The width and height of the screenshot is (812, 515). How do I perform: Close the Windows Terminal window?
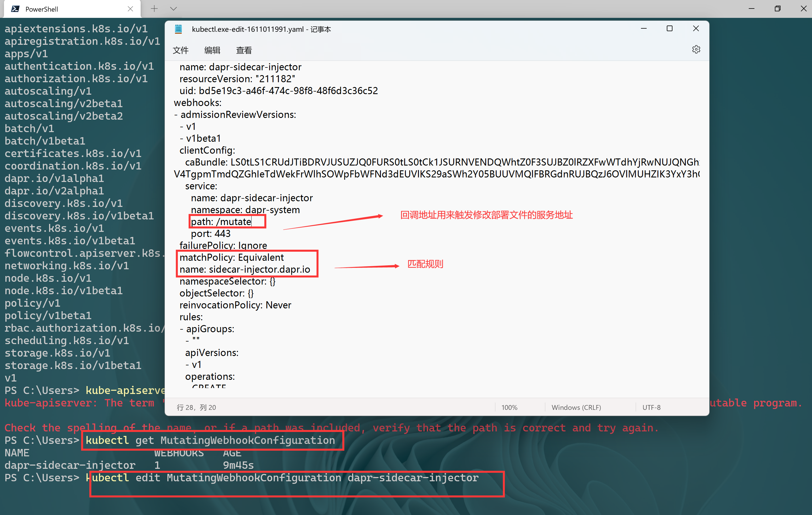803,9
